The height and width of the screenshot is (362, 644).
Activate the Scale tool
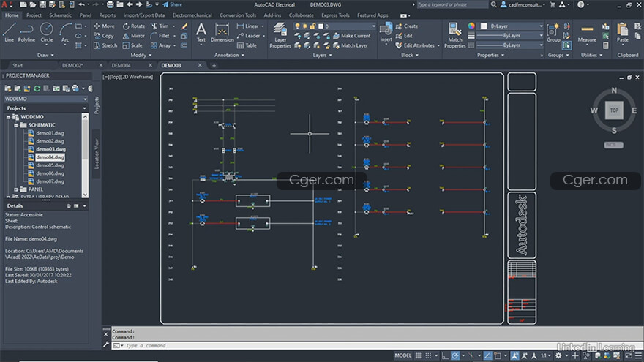coord(132,45)
